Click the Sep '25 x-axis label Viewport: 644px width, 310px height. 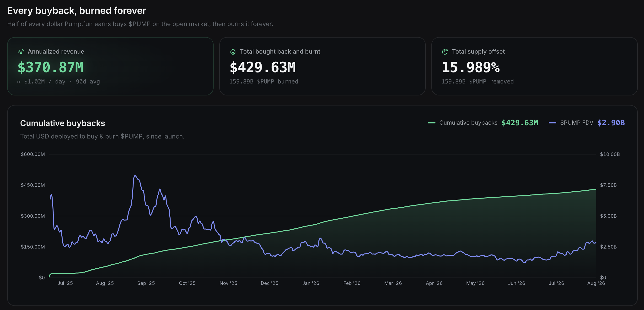(146, 283)
